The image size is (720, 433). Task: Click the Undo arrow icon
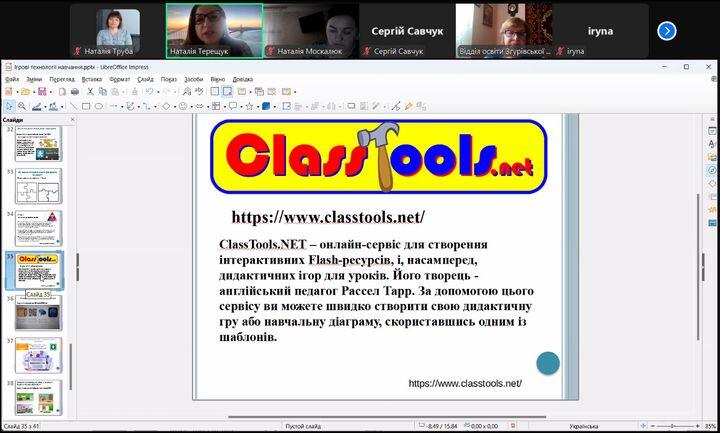150,92
